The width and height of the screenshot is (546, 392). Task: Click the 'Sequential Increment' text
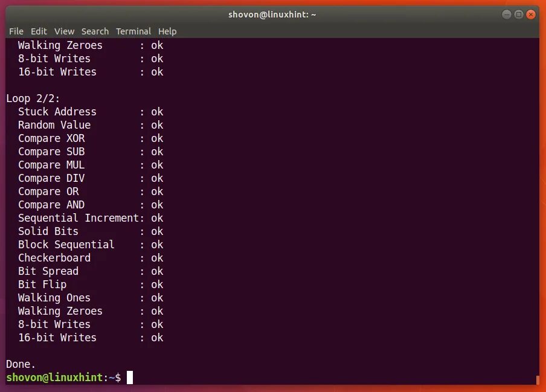coord(79,218)
